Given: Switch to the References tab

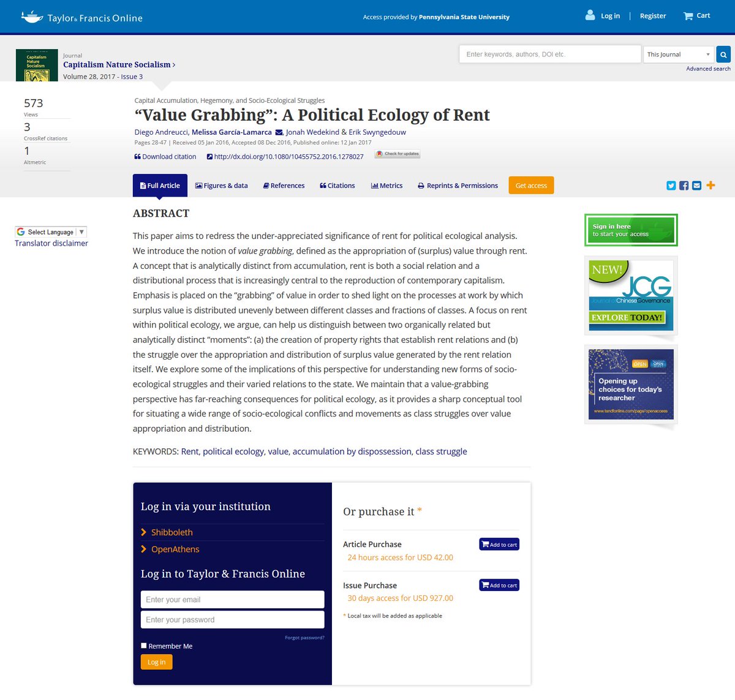Looking at the screenshot, I should [284, 186].
